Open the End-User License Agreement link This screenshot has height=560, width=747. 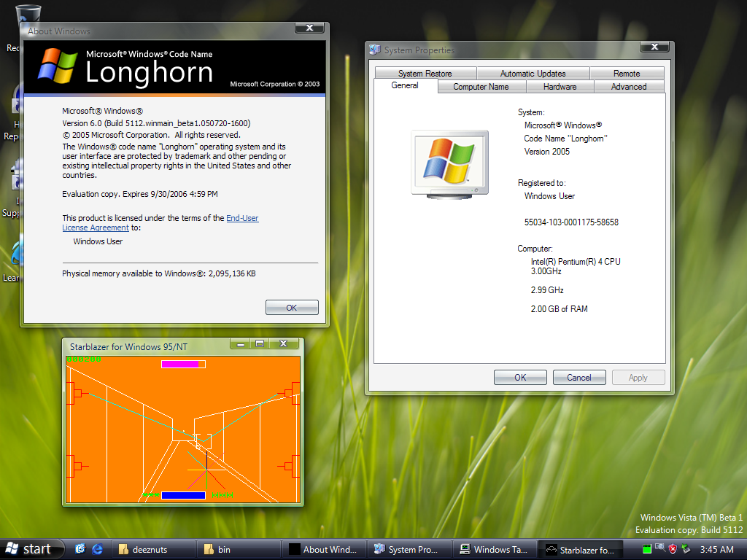[241, 218]
